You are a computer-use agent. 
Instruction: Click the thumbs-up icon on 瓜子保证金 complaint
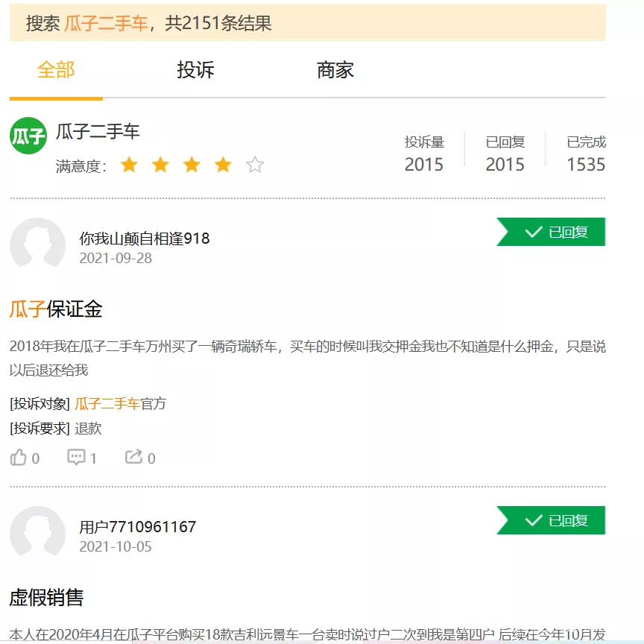point(19,458)
